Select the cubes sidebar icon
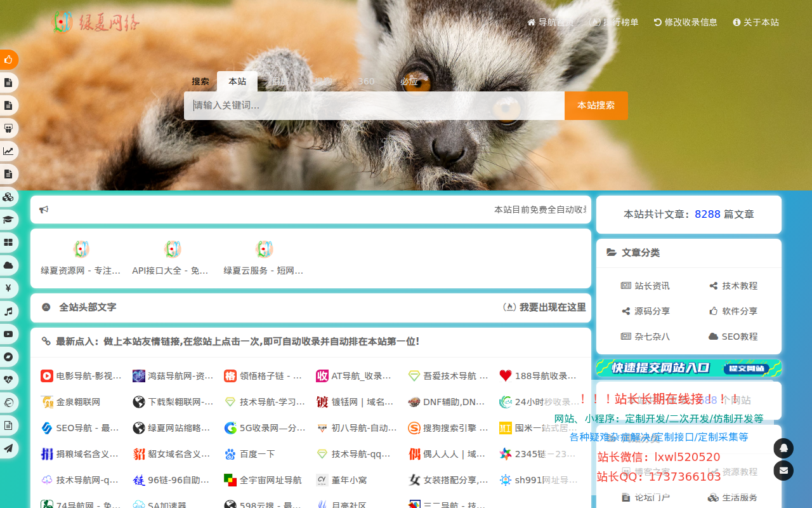812x508 pixels. click(x=8, y=197)
